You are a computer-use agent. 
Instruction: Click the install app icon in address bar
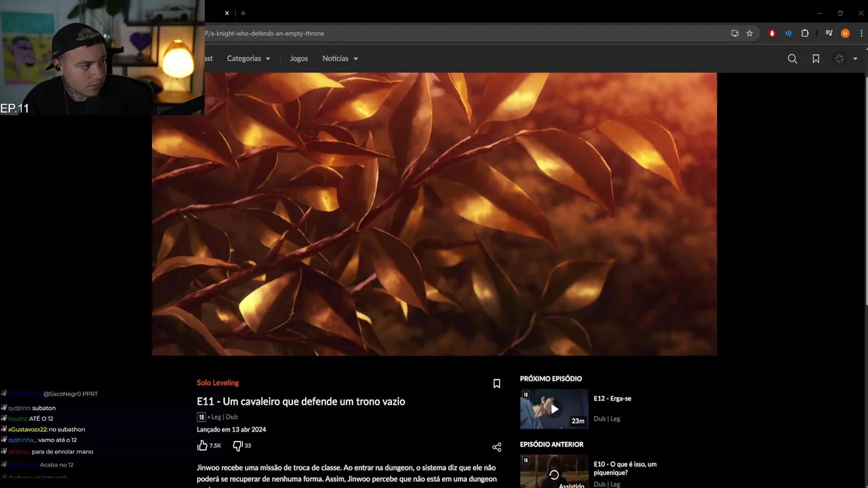[734, 33]
